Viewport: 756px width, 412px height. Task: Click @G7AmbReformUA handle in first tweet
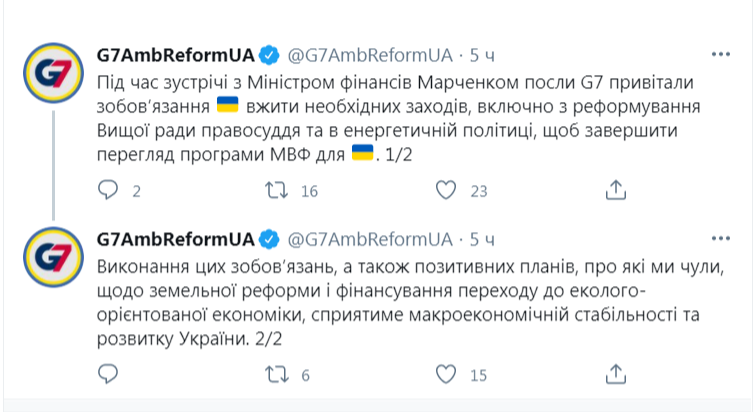click(x=370, y=52)
